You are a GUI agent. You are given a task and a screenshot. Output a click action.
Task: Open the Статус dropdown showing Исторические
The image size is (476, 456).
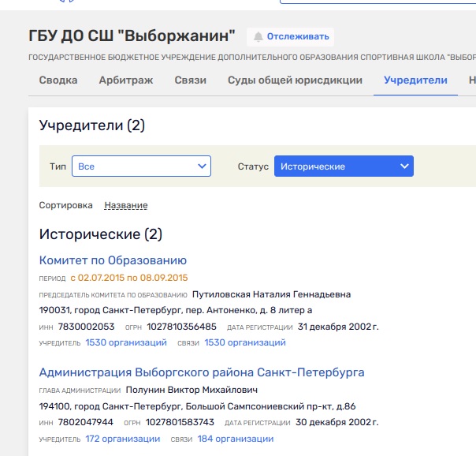[x=344, y=166]
